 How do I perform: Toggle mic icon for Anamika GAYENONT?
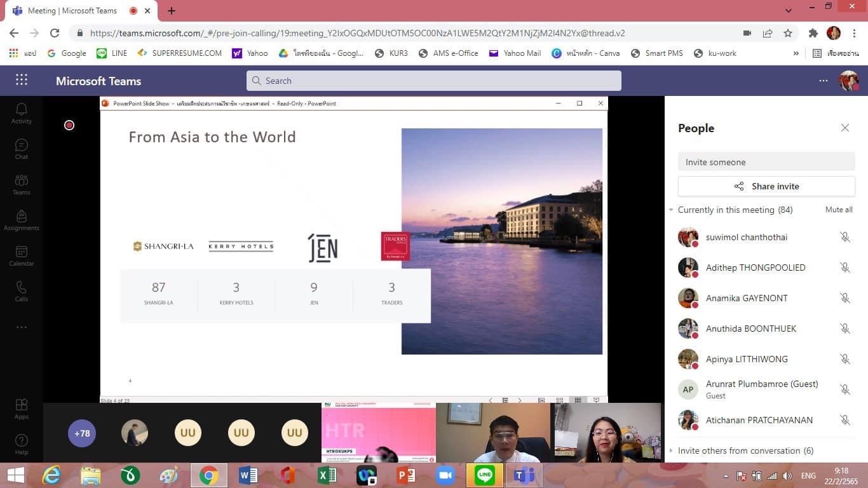click(844, 298)
